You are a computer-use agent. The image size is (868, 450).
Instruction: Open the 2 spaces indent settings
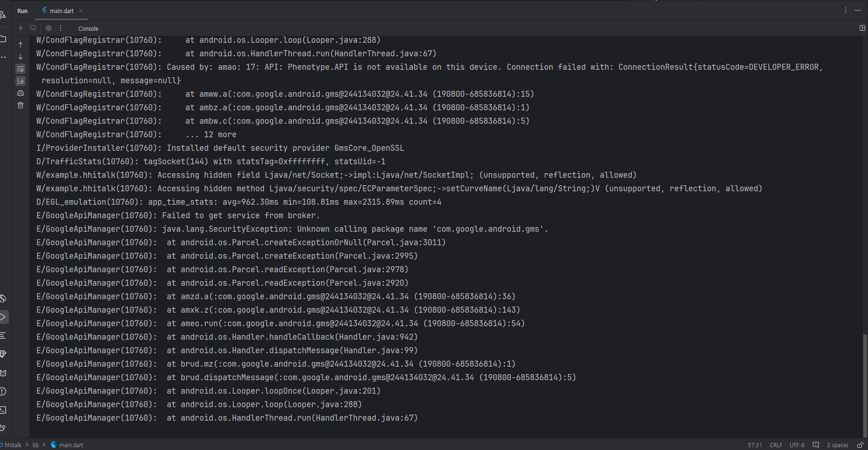[x=837, y=445]
